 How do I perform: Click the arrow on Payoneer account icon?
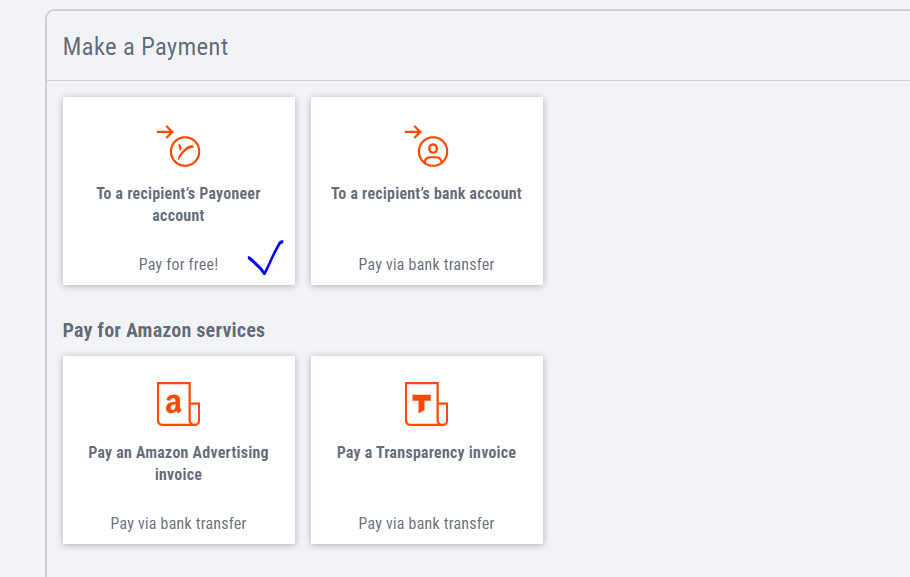coord(165,132)
